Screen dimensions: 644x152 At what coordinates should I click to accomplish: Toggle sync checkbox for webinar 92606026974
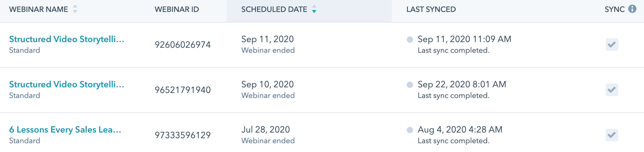coord(612,45)
